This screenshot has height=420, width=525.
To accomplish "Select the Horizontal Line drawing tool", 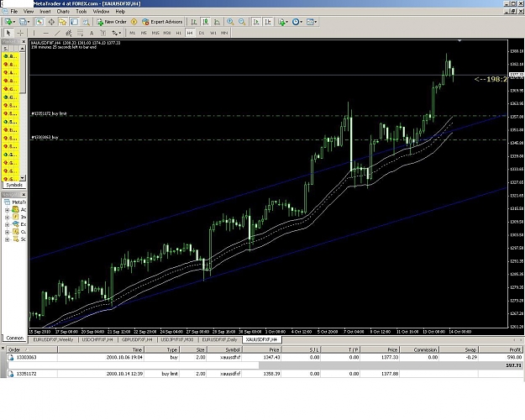I will click(46, 33).
